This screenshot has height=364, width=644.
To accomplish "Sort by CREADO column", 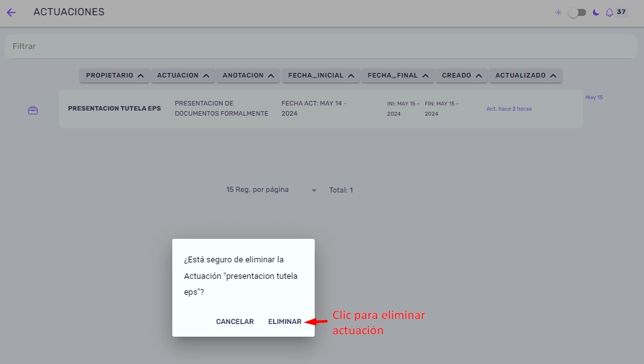I will click(x=462, y=76).
